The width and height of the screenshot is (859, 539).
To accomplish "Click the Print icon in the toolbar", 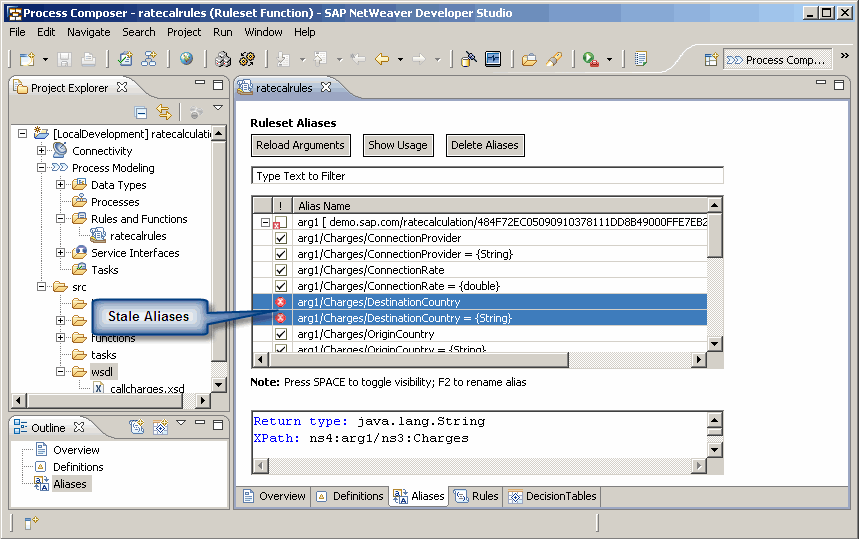I will [89, 60].
